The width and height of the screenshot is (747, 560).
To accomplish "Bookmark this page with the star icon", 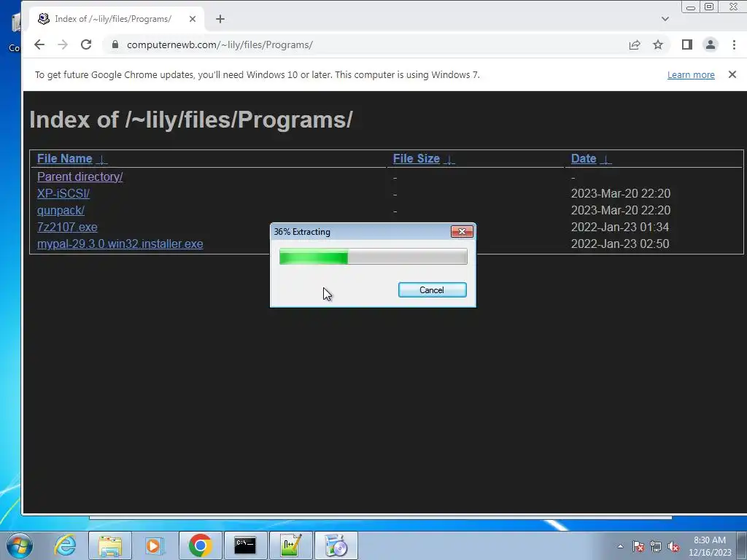I will point(658,44).
